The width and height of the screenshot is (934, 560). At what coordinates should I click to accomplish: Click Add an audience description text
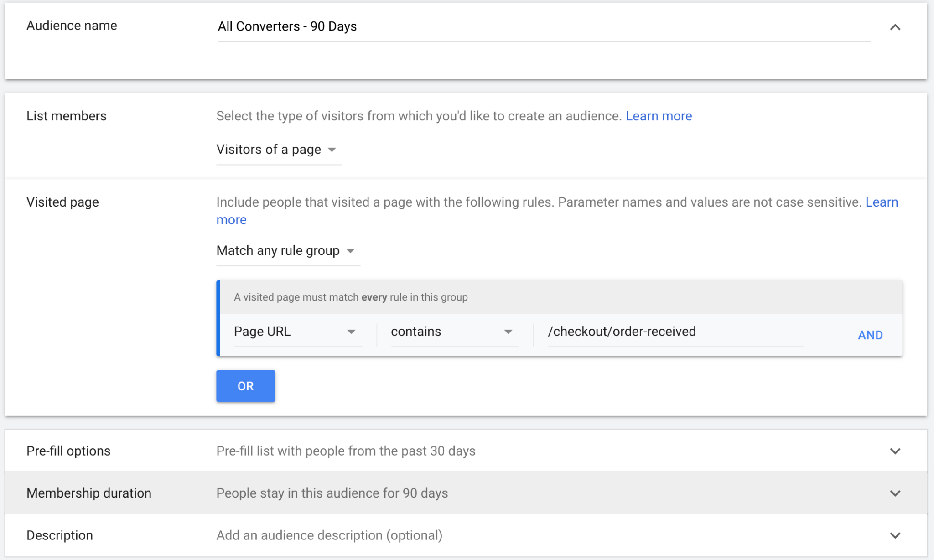[329, 535]
